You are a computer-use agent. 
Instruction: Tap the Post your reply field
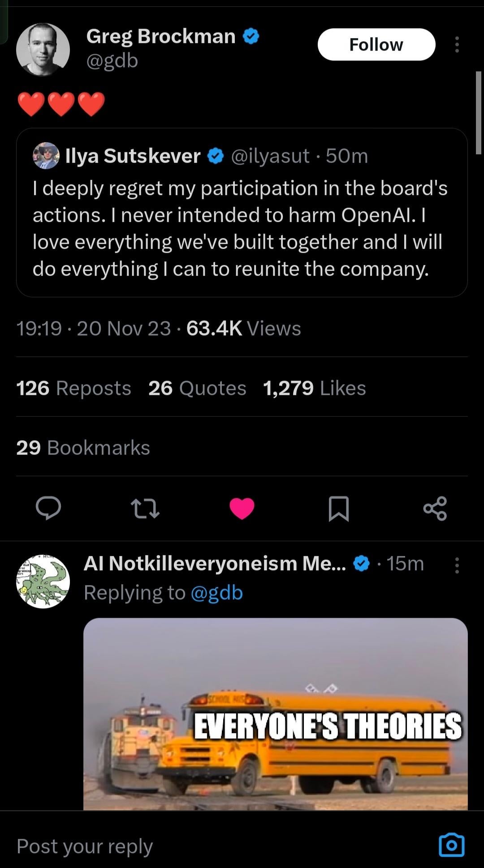[x=179, y=846]
